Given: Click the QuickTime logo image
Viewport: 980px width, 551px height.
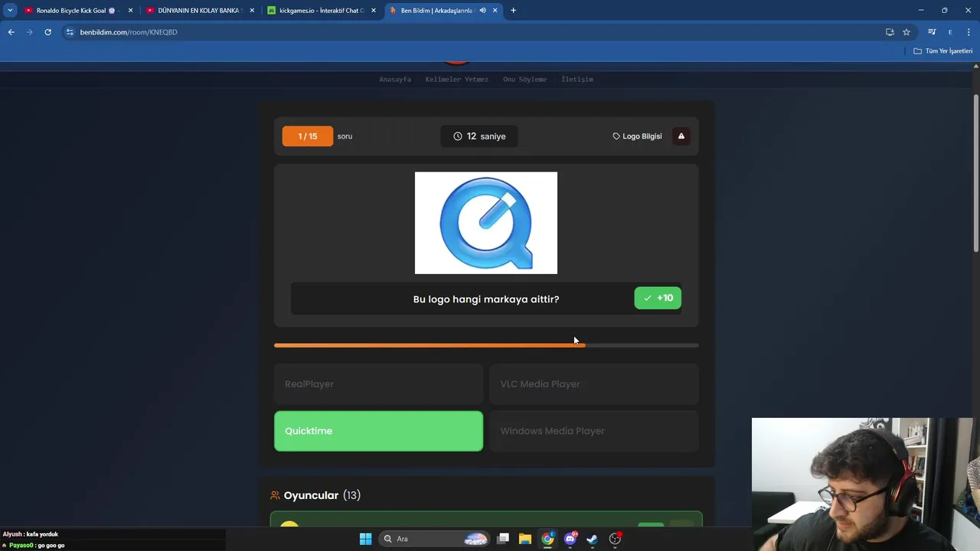Looking at the screenshot, I should point(486,223).
